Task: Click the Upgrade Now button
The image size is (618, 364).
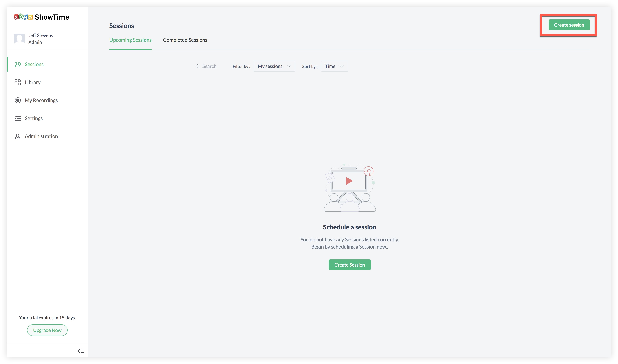Action: click(x=47, y=330)
